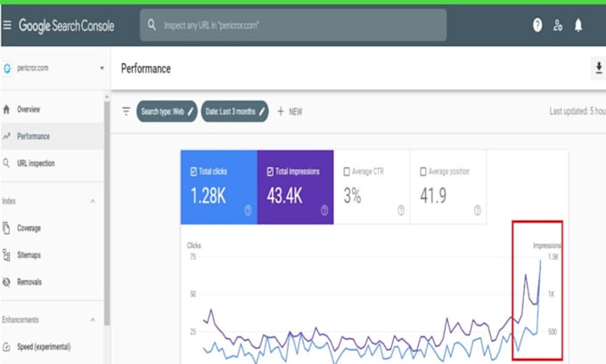Click the pericror.com property icon
This screenshot has width=606, height=364.
[x=7, y=69]
